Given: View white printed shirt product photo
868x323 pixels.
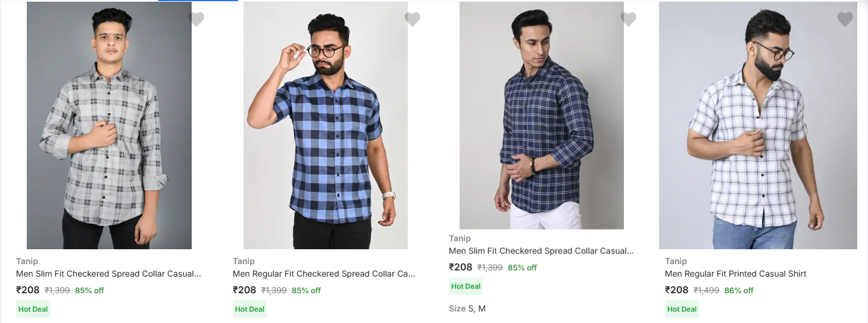Looking at the screenshot, I should click(758, 126).
